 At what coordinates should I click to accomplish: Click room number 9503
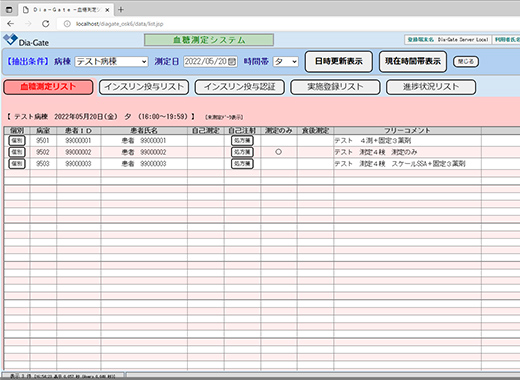[x=43, y=164]
